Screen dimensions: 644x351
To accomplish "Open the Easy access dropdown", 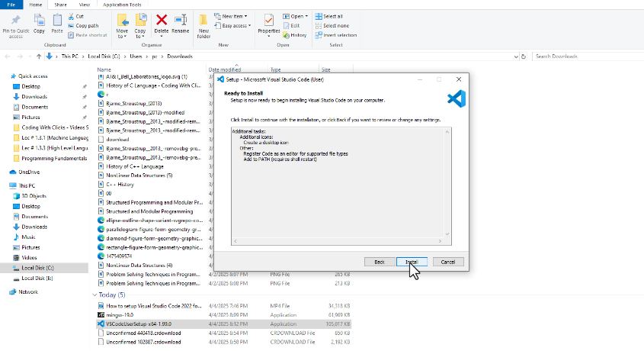I will coord(232,25).
